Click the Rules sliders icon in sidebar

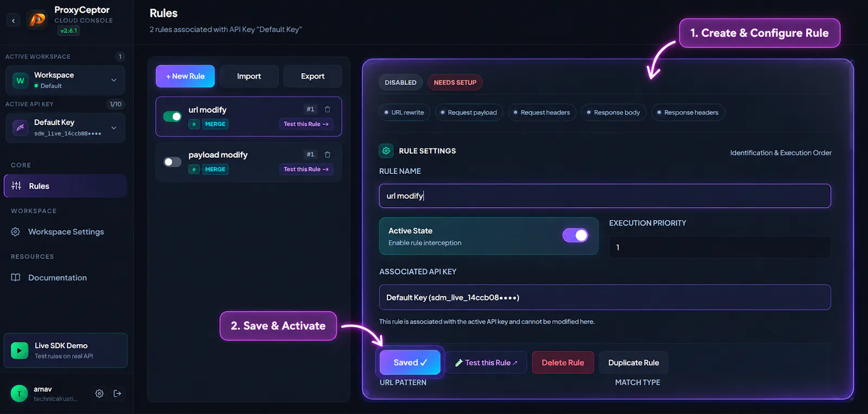pyautogui.click(x=16, y=186)
